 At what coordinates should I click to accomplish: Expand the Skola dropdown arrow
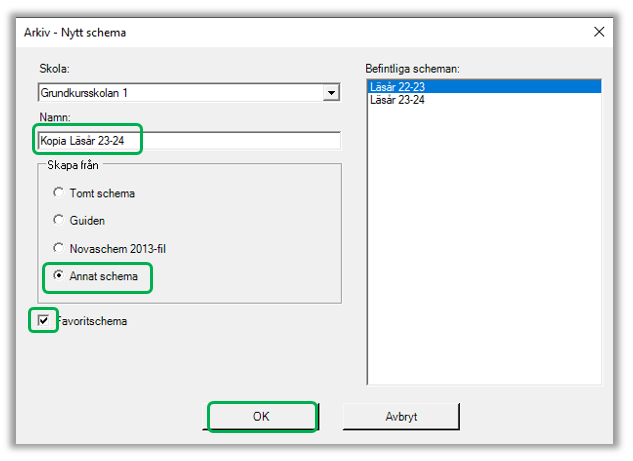[x=331, y=94]
